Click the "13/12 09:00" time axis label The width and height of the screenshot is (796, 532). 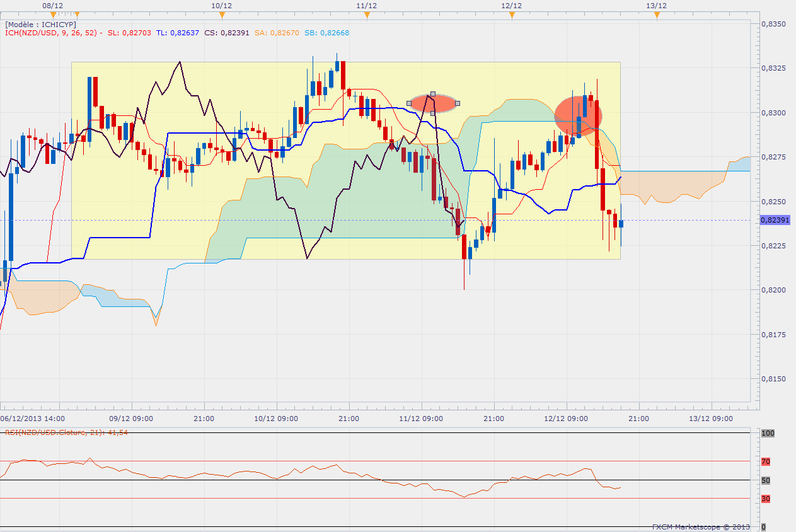711,418
